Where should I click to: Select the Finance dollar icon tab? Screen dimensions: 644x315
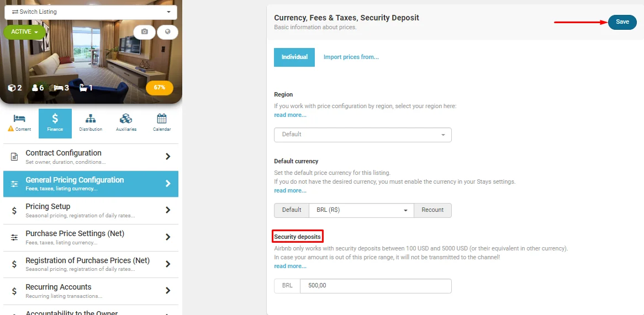[55, 124]
